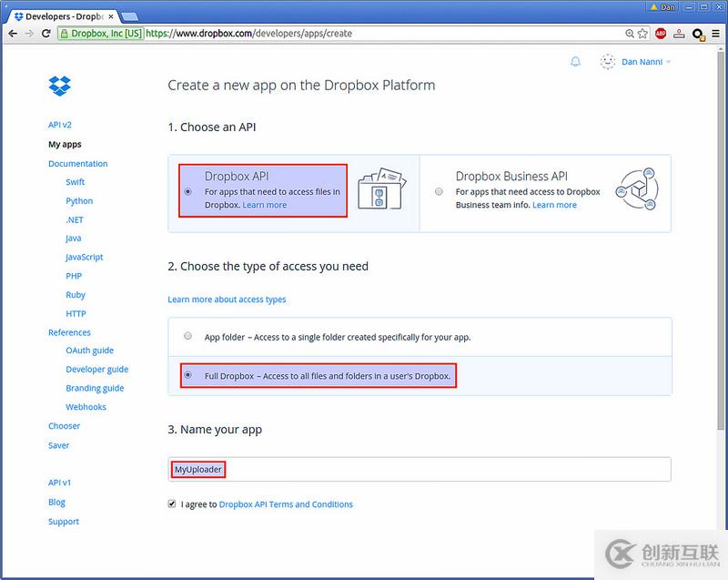
Task: Reload the page with the refresh icon
Action: point(46,34)
